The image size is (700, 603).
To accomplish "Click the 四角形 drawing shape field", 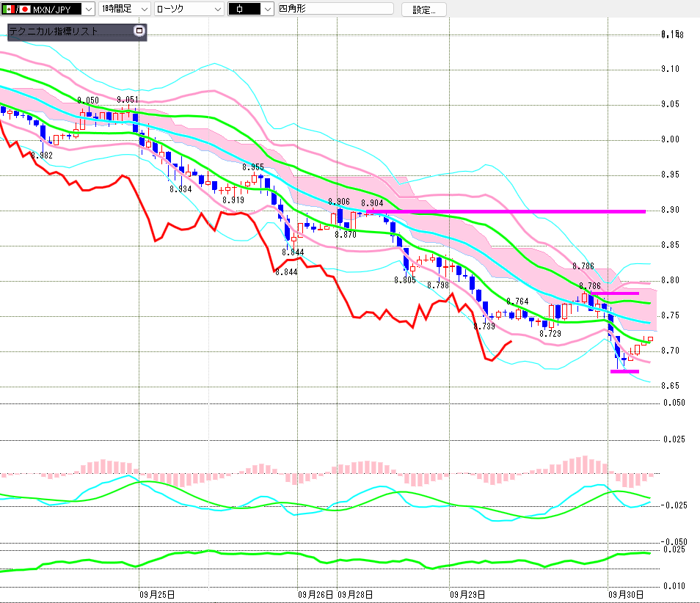I will [x=336, y=9].
